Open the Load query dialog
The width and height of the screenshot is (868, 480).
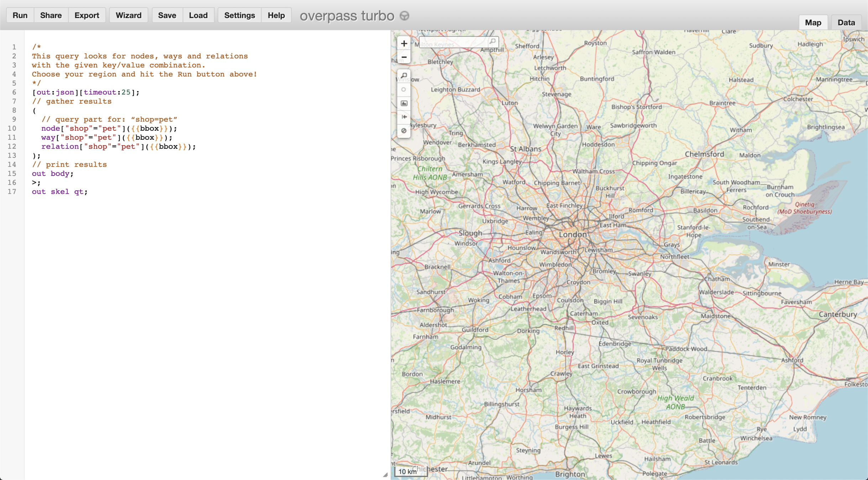[x=198, y=15]
